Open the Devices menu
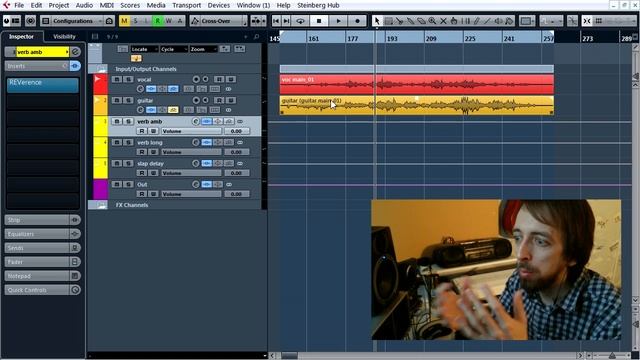 point(219,5)
